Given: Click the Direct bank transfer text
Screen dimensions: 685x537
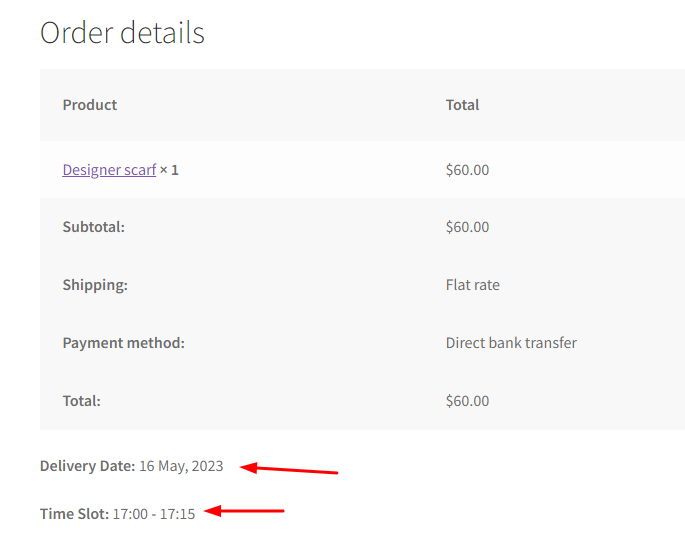Looking at the screenshot, I should pyautogui.click(x=511, y=343).
